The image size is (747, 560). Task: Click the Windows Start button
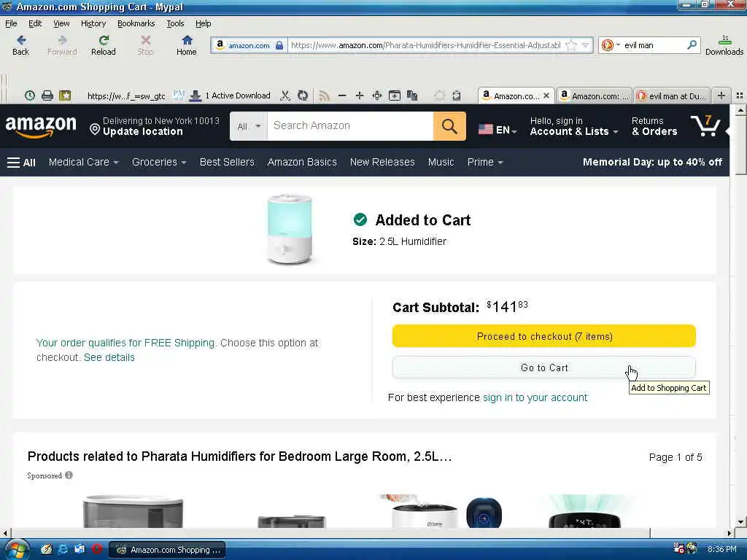tap(16, 550)
